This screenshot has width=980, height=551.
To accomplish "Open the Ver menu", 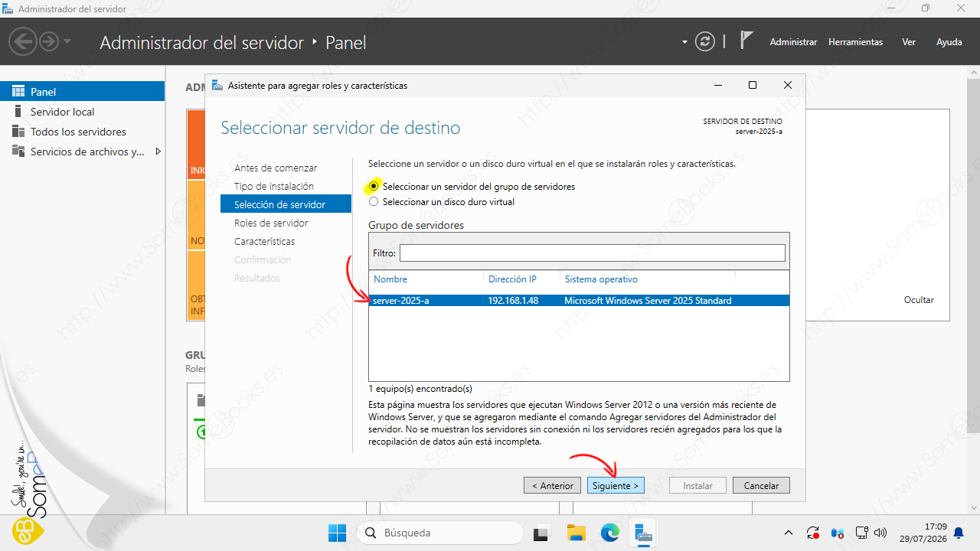I will tap(908, 42).
